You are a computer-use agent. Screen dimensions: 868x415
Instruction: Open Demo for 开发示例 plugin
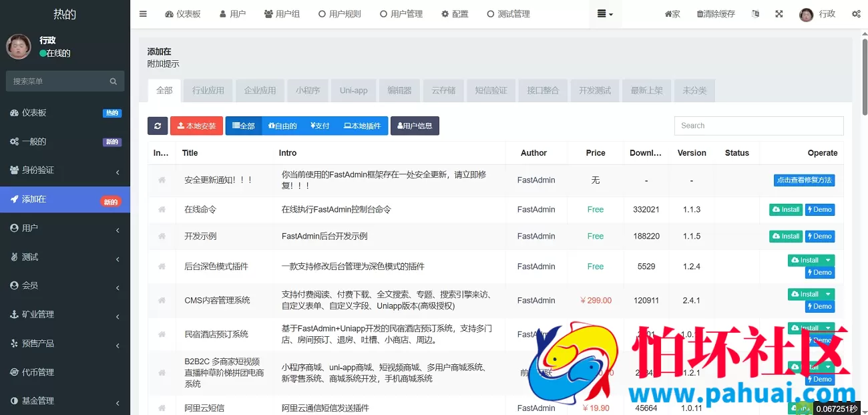point(820,237)
